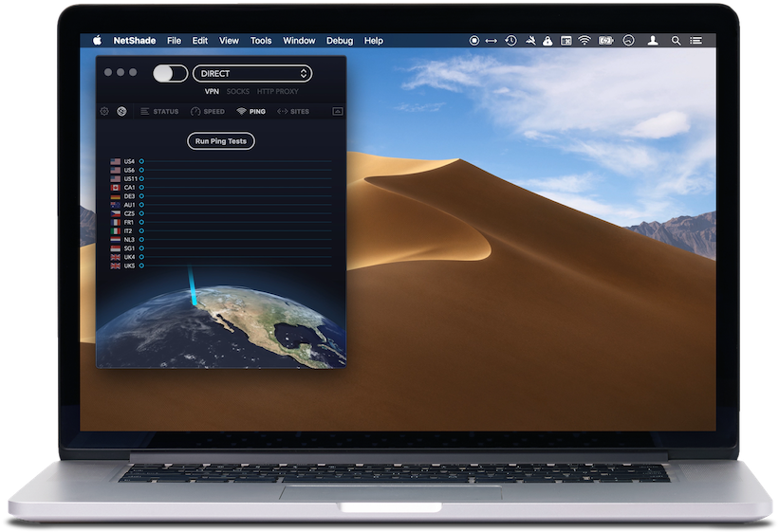Click the France flag for FR1
The width and height of the screenshot is (779, 532).
[115, 222]
